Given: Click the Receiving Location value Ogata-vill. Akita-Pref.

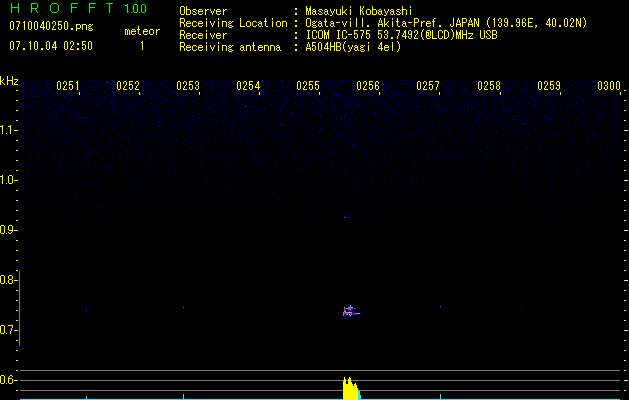Looking at the screenshot, I should [x=375, y=23].
